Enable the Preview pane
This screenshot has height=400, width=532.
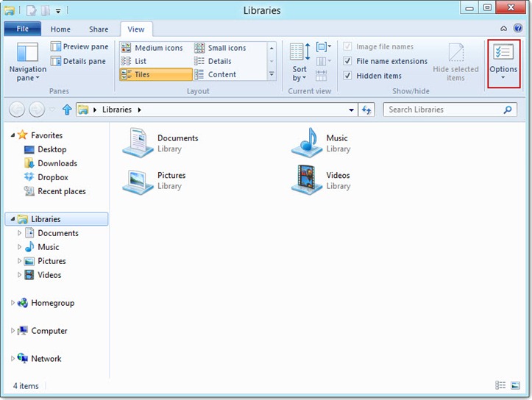(78, 47)
